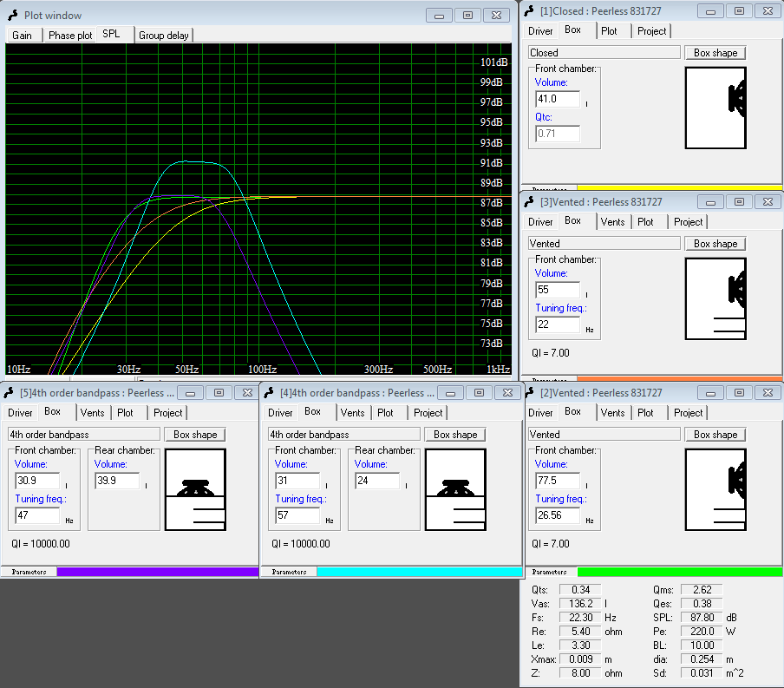Click the 57 tuning freq field in [4]
Image resolution: width=784 pixels, height=688 pixels.
(297, 515)
